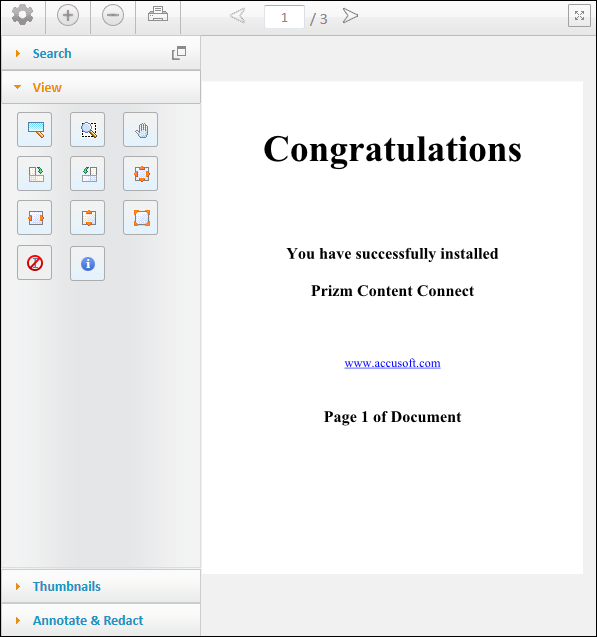The image size is (597, 637).
Task: Select the magnifier tool
Action: click(x=35, y=130)
